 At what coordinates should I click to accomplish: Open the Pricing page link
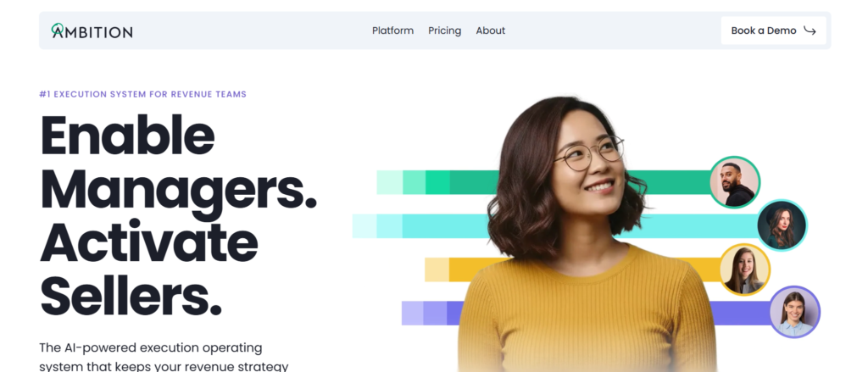pyautogui.click(x=444, y=31)
